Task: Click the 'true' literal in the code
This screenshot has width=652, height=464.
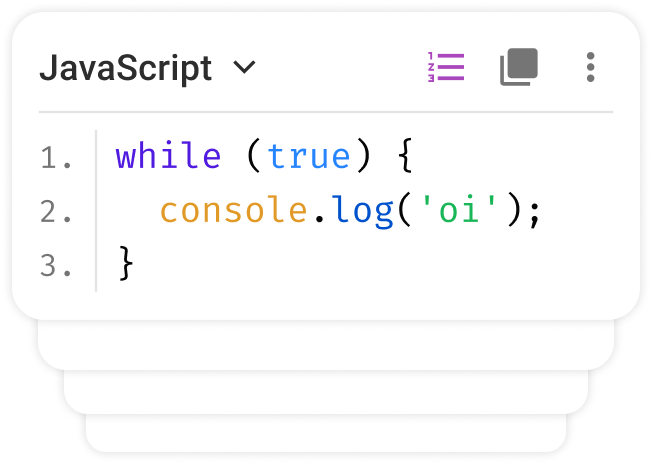Action: tap(309, 157)
